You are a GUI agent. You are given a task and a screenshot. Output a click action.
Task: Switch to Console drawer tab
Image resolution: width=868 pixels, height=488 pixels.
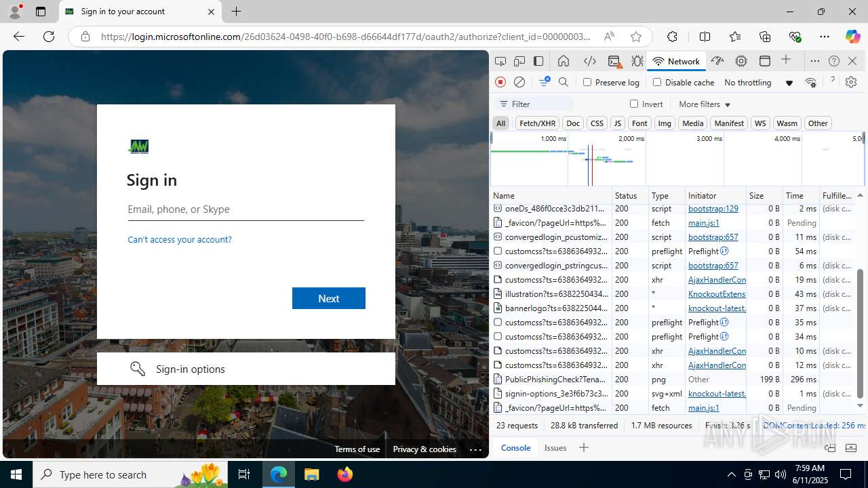515,447
